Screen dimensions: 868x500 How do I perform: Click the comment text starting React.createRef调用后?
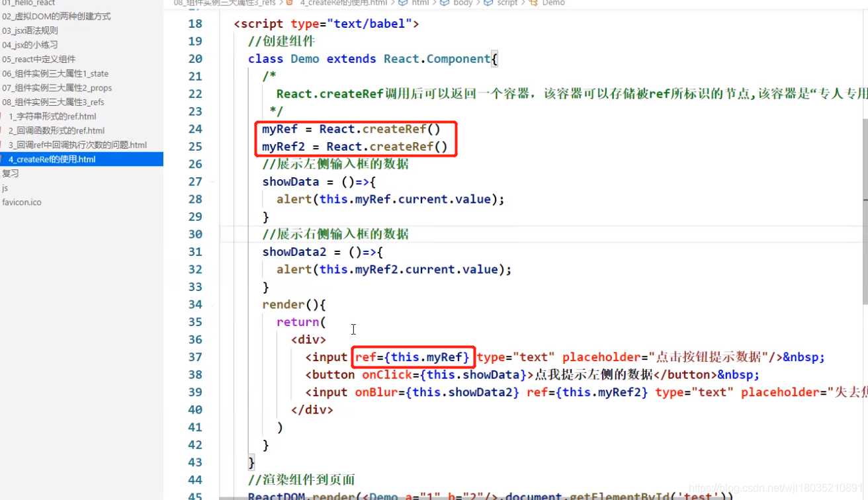572,94
